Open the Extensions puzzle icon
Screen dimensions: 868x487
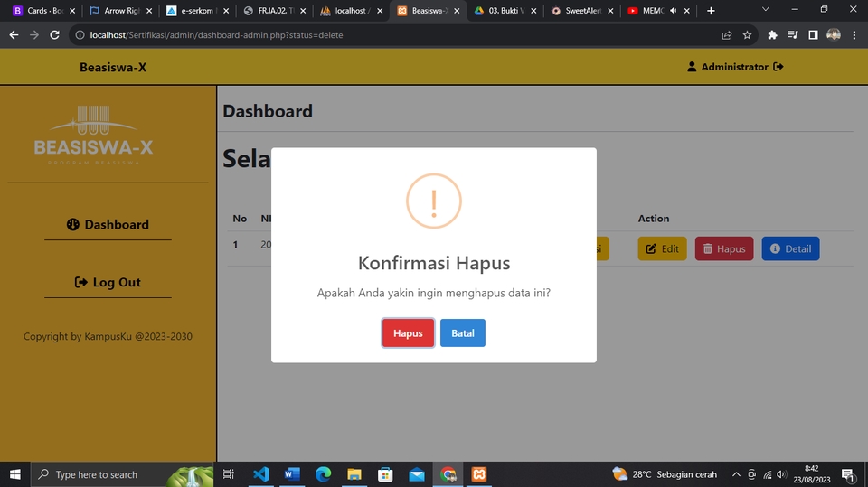pyautogui.click(x=772, y=35)
